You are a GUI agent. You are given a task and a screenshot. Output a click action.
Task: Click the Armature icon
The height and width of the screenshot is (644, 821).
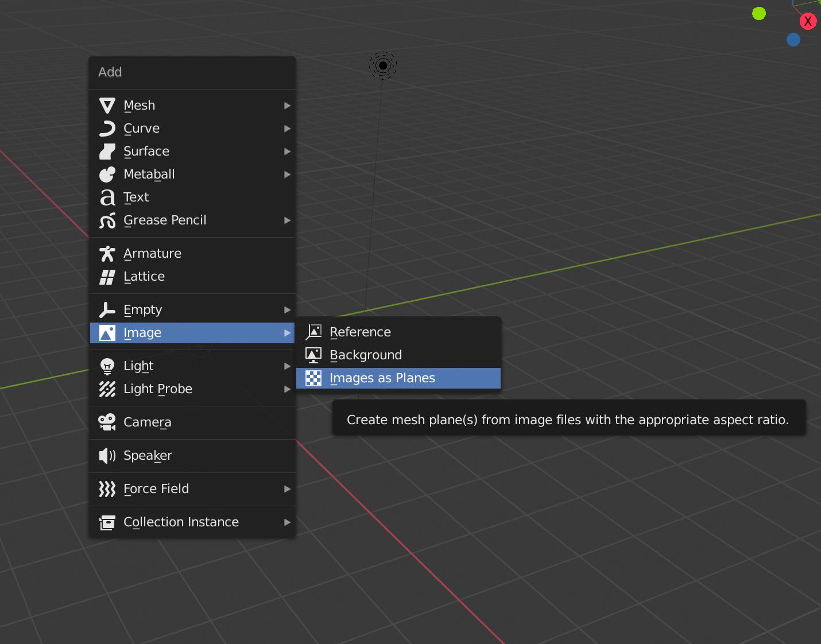(x=107, y=253)
